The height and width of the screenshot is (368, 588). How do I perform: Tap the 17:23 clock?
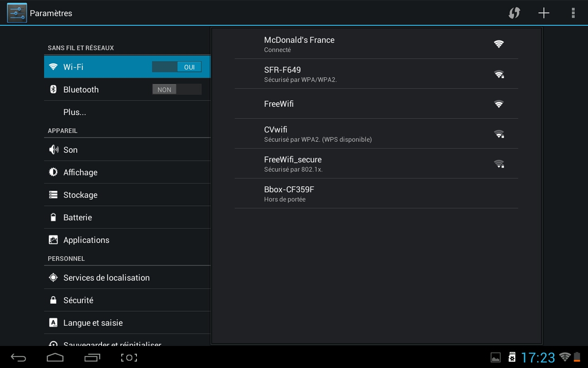point(538,357)
